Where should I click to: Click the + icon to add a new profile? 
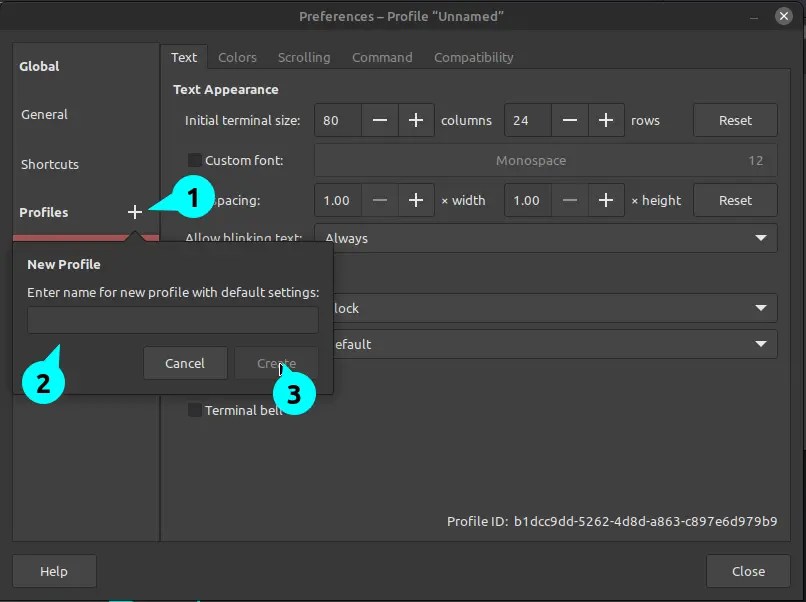point(135,212)
